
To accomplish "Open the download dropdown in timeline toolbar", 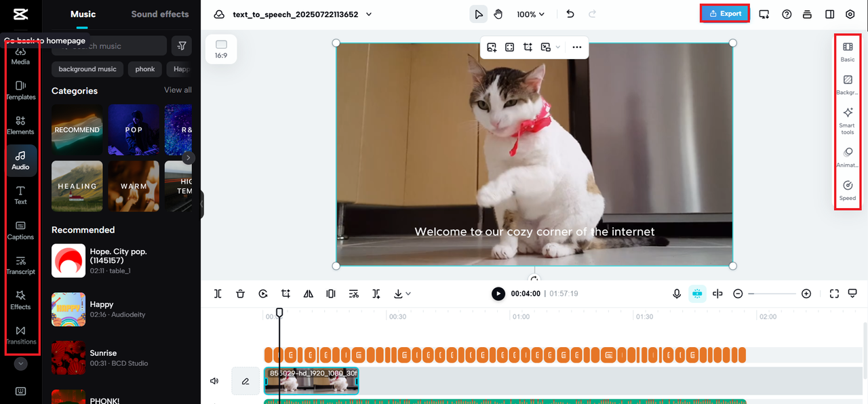I will pos(402,294).
